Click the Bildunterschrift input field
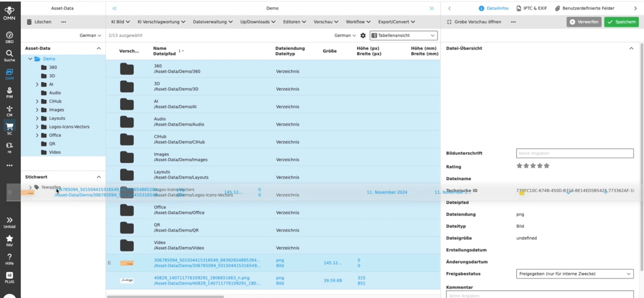 [575, 153]
